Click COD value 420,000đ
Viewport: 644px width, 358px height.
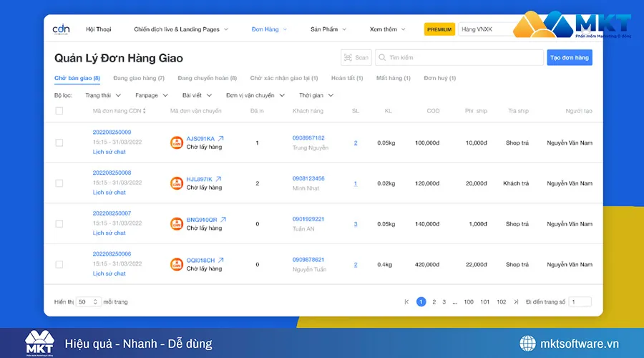pos(427,265)
